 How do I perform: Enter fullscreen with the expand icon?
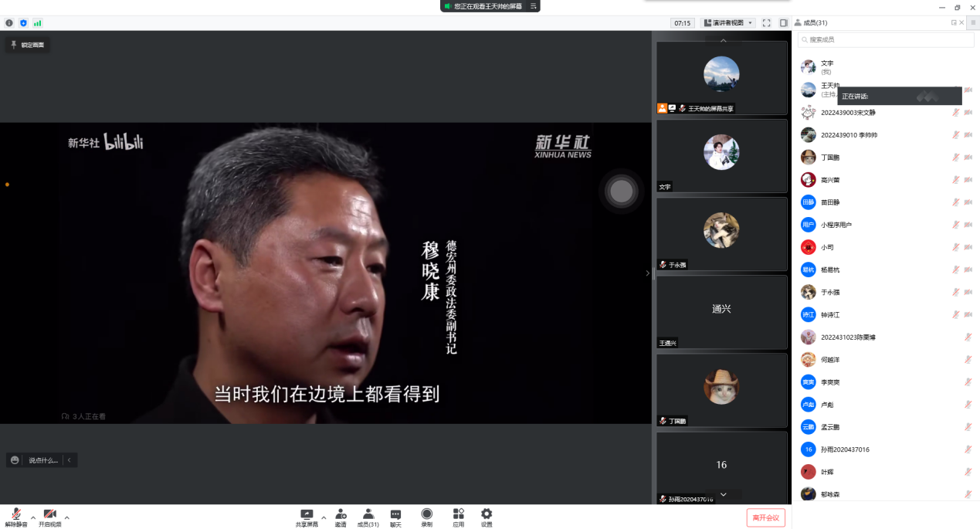pyautogui.click(x=766, y=23)
